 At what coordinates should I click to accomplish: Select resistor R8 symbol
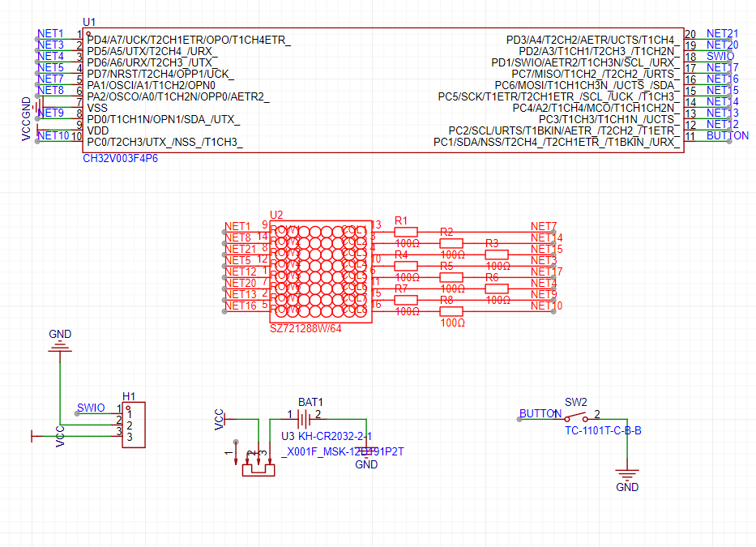click(x=451, y=311)
